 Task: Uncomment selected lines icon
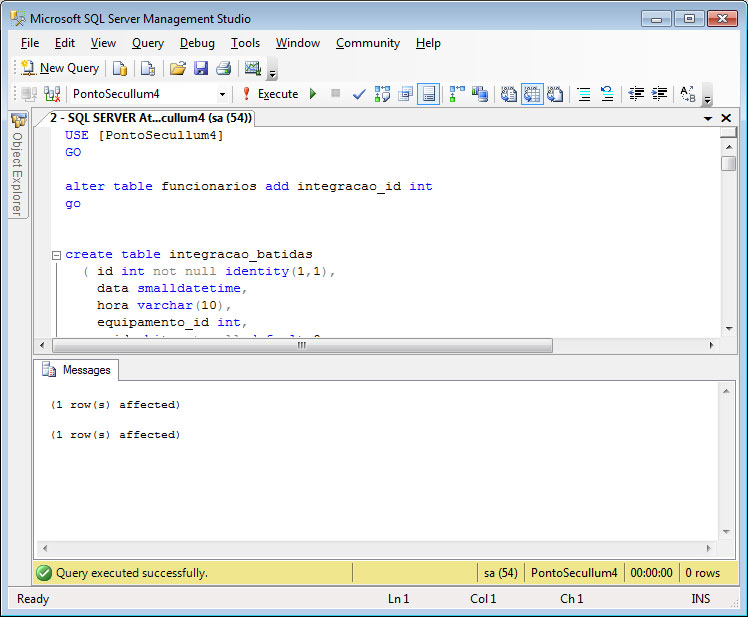pos(607,94)
